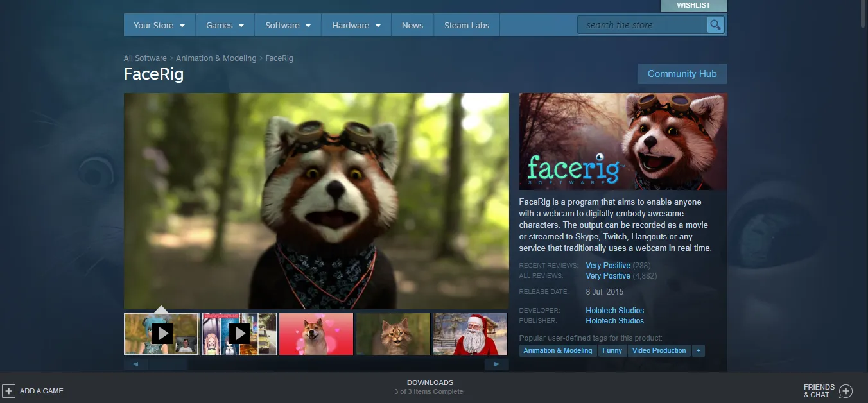This screenshot has width=868, height=403.
Task: Click Add a Game label
Action: pos(42,391)
